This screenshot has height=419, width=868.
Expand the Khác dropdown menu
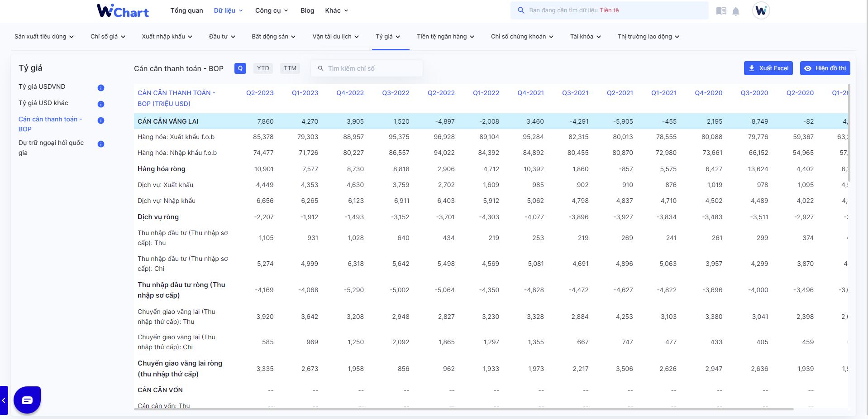pos(337,10)
